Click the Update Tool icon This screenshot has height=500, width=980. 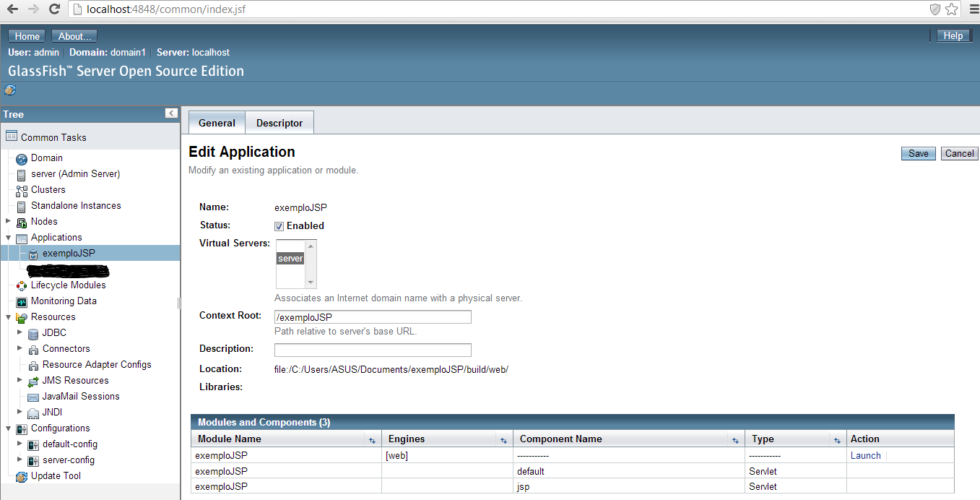coord(22,476)
